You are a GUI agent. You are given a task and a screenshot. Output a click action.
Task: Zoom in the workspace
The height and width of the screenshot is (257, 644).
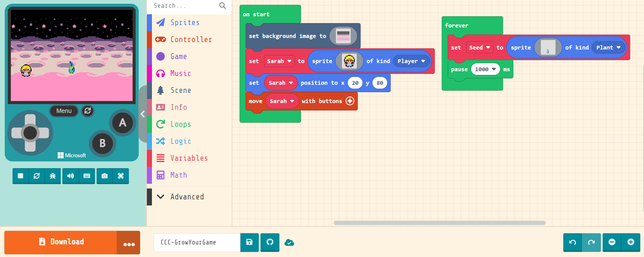pyautogui.click(x=631, y=242)
